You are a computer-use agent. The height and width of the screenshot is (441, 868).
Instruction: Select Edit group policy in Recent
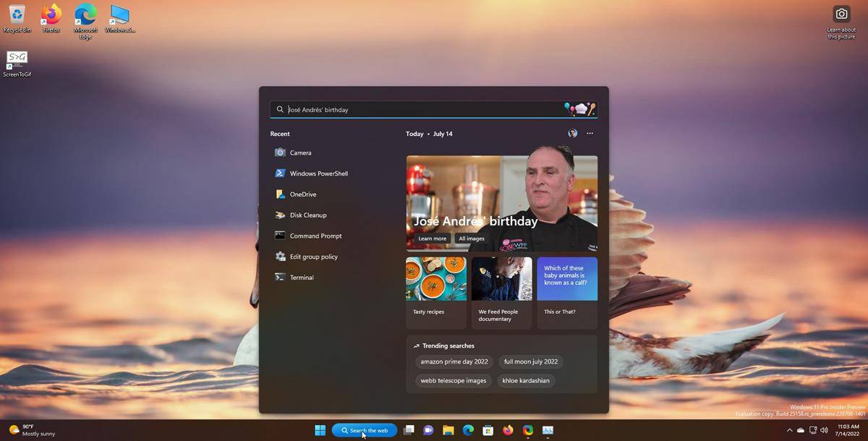[x=315, y=256]
